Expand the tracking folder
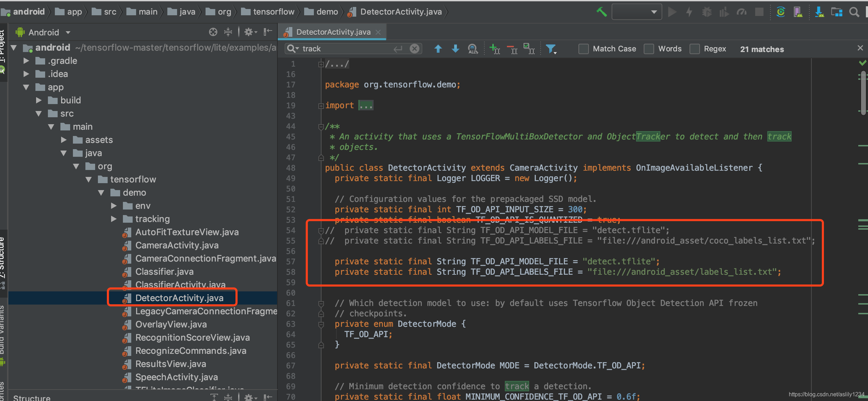868x401 pixels. (114, 219)
